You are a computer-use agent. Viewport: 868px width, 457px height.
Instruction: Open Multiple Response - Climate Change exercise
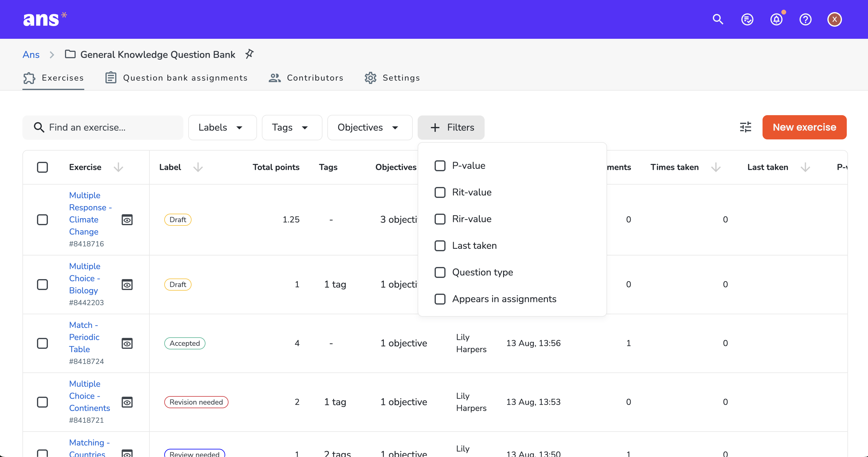pos(90,213)
